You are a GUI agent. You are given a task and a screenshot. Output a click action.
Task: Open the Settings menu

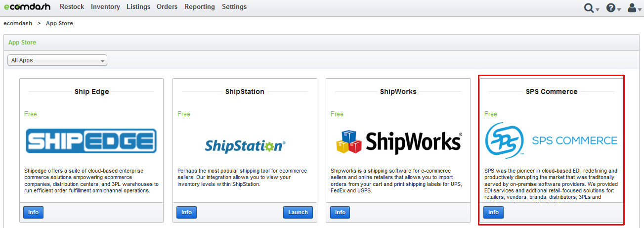234,7
